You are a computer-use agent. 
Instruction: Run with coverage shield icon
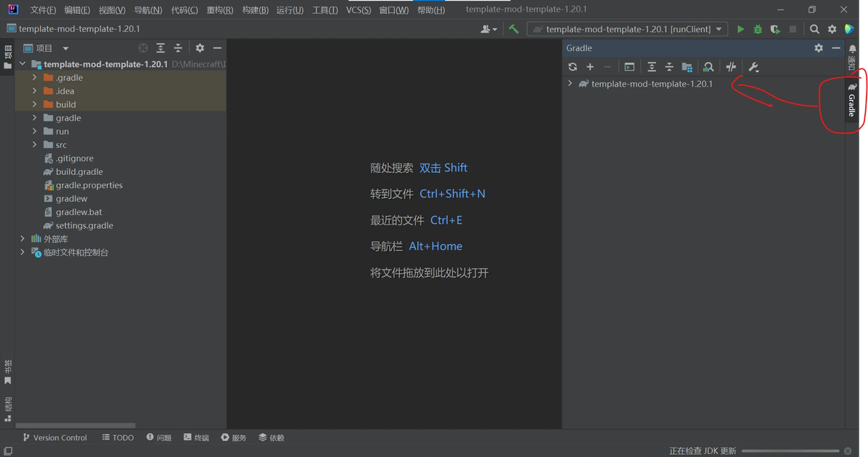point(776,29)
